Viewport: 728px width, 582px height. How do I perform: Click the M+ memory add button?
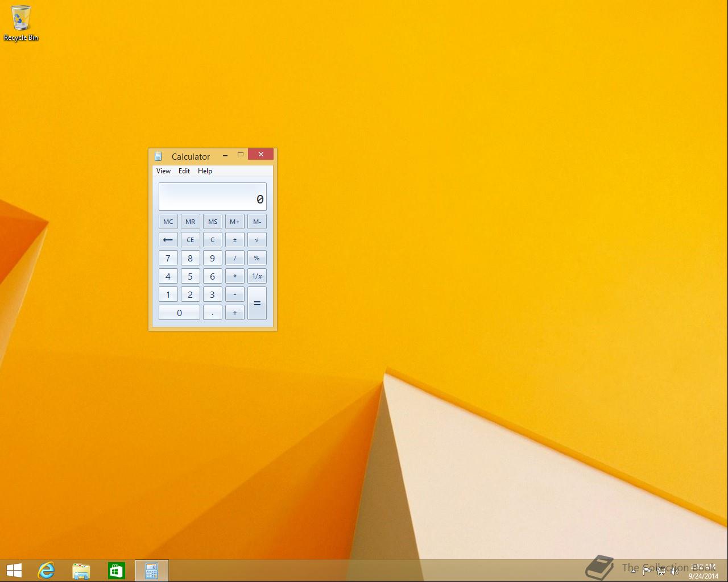[235, 222]
